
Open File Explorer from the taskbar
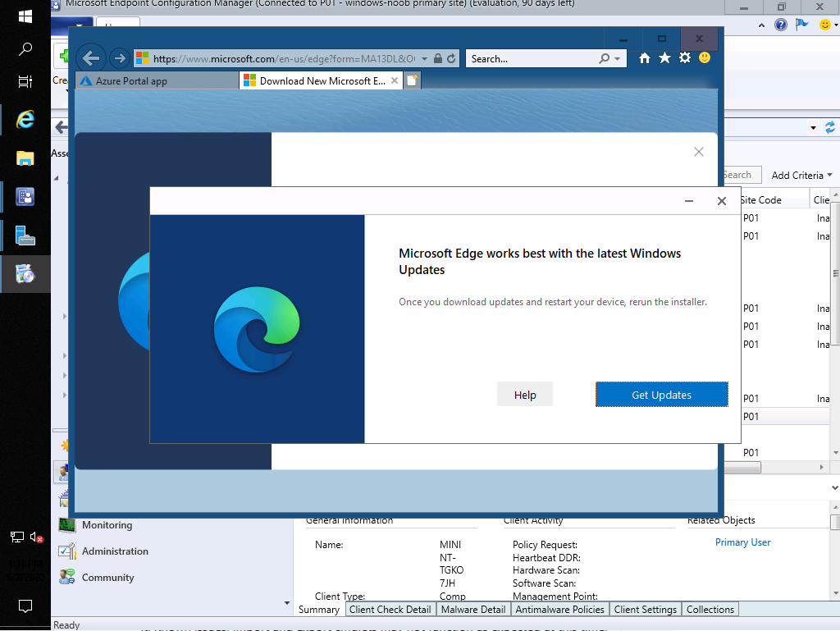point(25,158)
